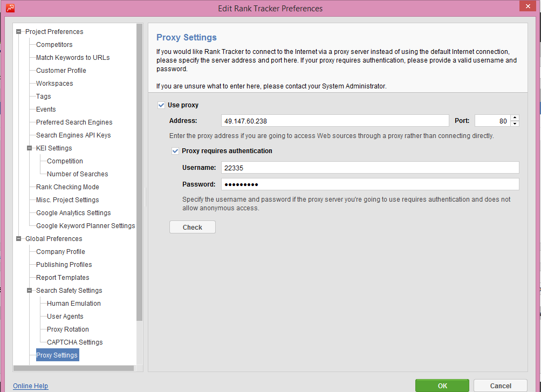Open the Online Help link
Image resolution: width=541 pixels, height=392 pixels.
pos(30,386)
